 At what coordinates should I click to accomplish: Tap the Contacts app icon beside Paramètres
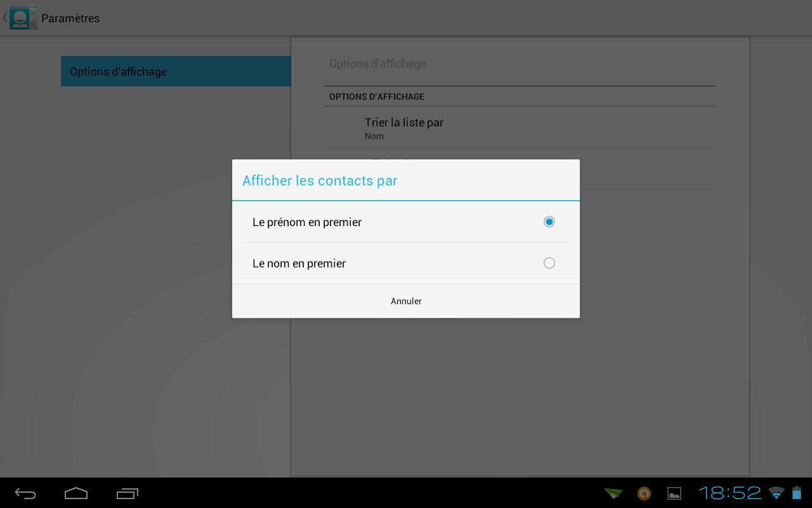click(23, 18)
